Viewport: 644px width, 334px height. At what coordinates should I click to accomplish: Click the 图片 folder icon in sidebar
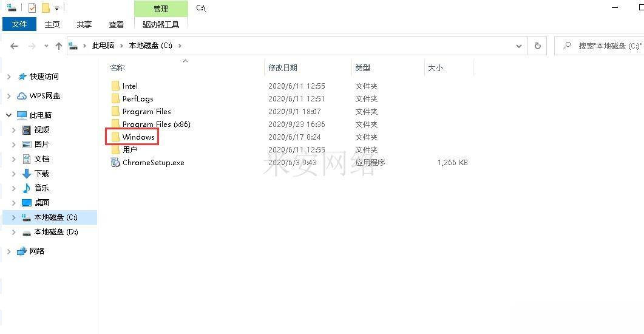(27, 145)
